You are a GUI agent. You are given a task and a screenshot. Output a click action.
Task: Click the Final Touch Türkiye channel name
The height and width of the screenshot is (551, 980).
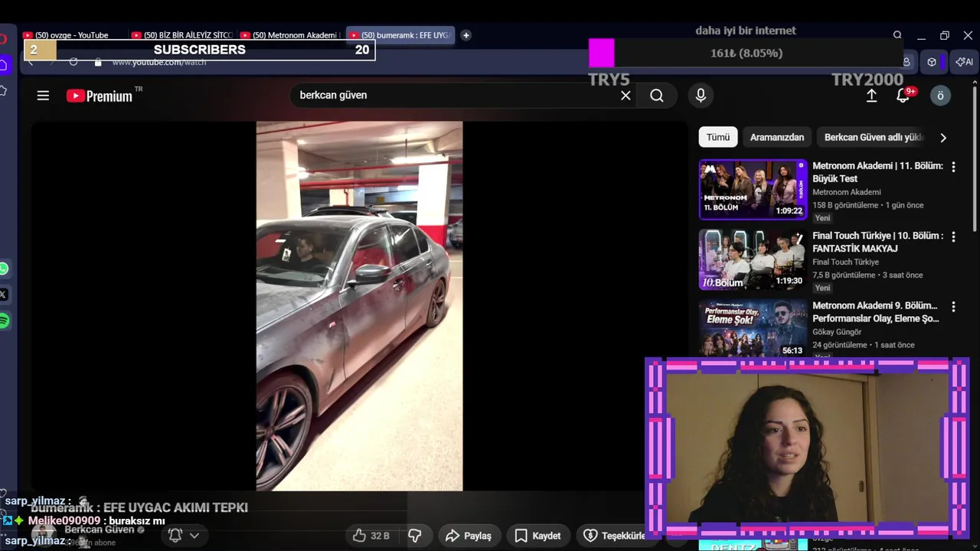(x=846, y=262)
